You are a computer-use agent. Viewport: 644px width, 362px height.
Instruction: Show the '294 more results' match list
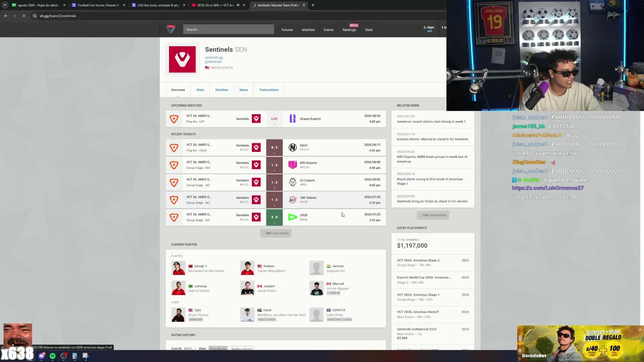[x=276, y=233]
